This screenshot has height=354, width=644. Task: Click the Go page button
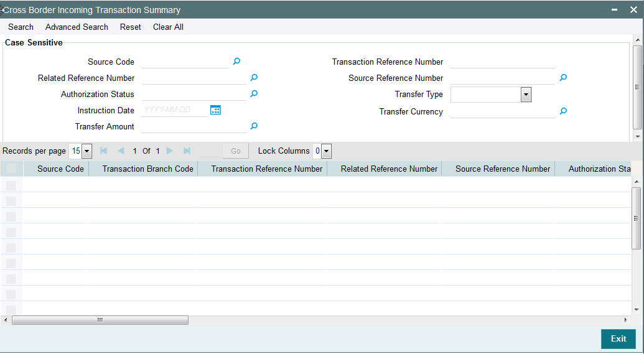pyautogui.click(x=236, y=151)
